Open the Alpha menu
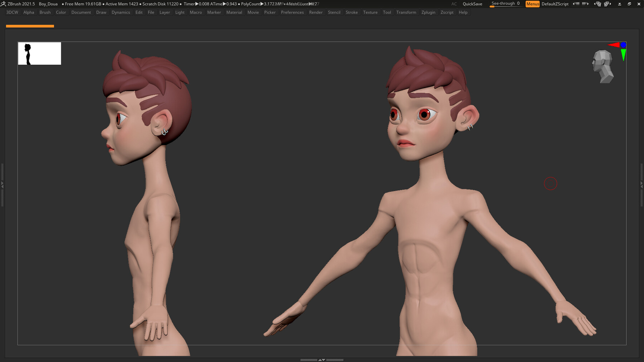The height and width of the screenshot is (362, 644). point(29,13)
